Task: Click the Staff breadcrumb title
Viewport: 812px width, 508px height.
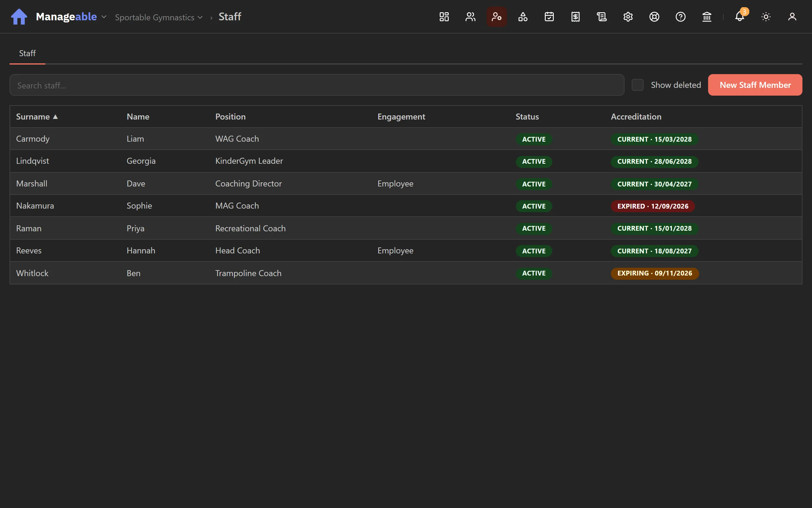Action: (x=230, y=17)
